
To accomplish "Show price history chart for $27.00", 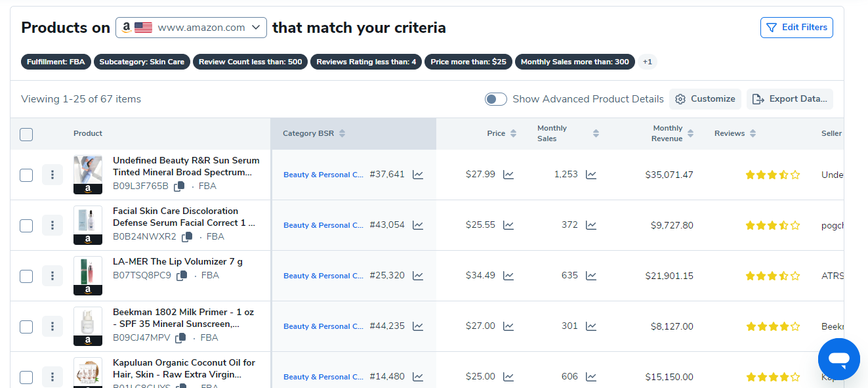I will [508, 326].
